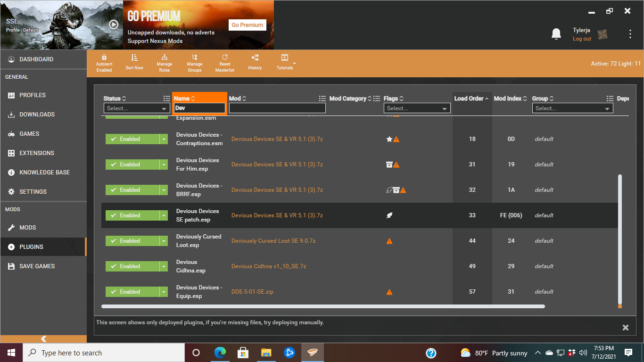Expand status dropdown arrow for BRRF.esp
Screen dimensions: 644x362
point(164,190)
